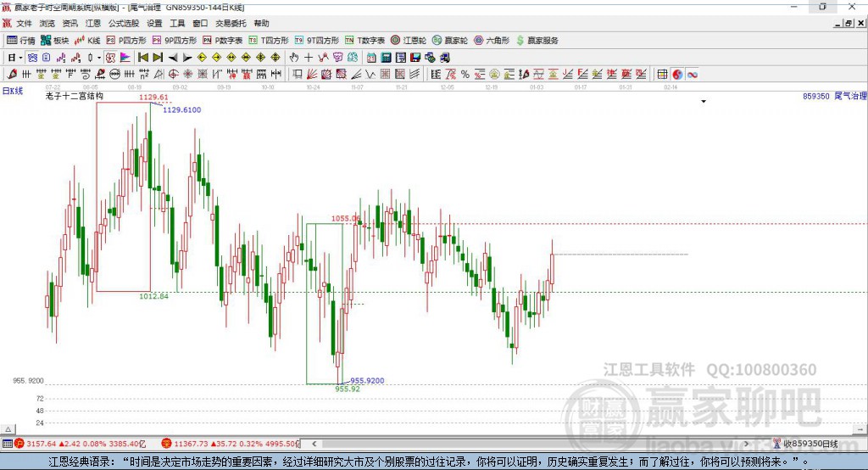
Task: Click the 859350 尾气治理 stock label
Action: 834,96
